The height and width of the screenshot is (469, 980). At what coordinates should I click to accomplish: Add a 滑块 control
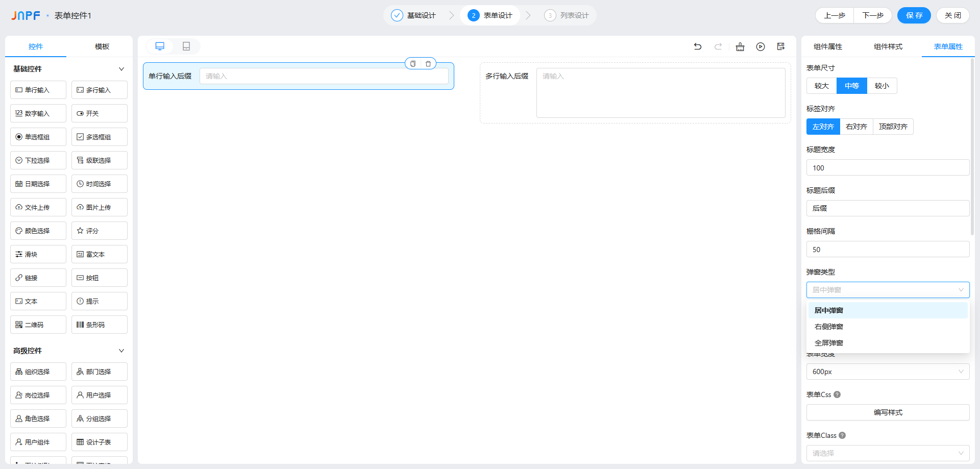tap(38, 254)
